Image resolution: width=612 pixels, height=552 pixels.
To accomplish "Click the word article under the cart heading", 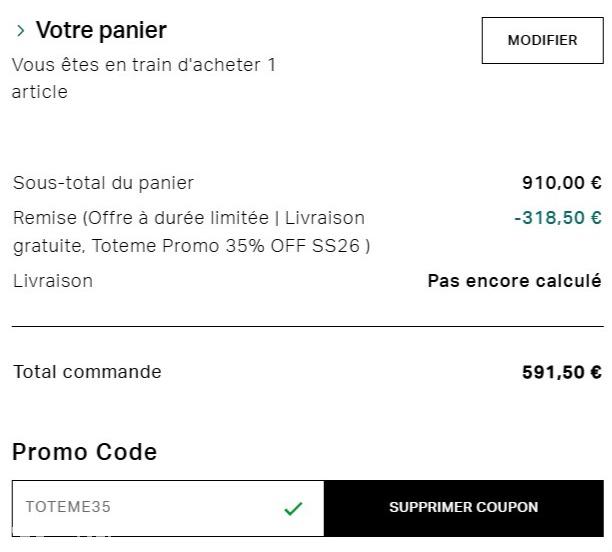I will [x=39, y=92].
